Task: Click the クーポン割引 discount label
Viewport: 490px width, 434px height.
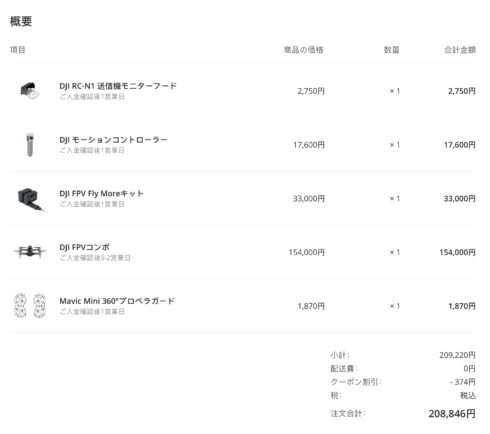Action: pos(356,382)
